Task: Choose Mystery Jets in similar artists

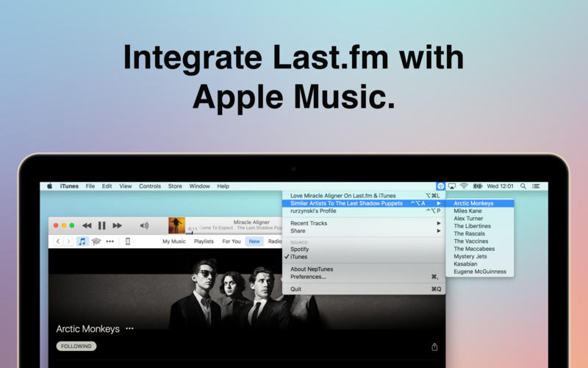Action: coord(480,256)
